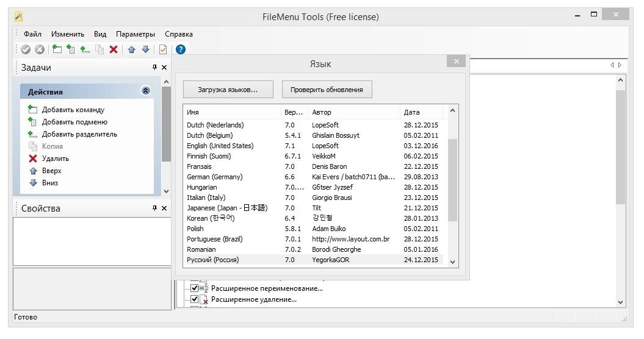
Task: Open the Файл menu
Action: point(32,34)
